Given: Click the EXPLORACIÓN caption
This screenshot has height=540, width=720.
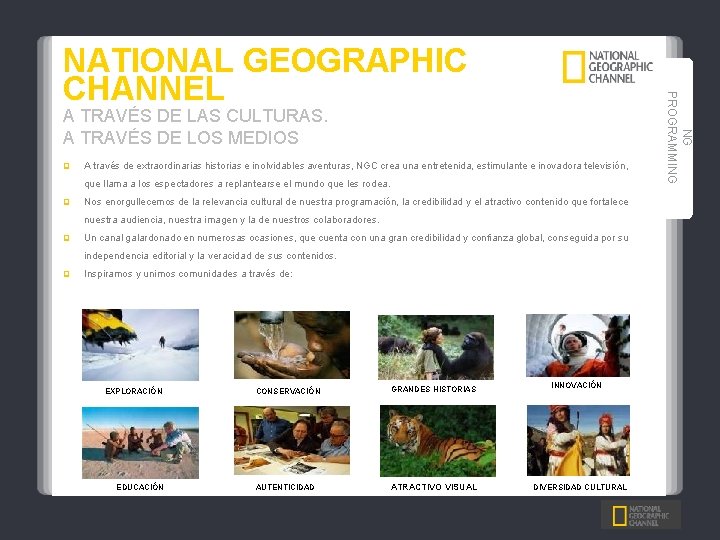Looking at the screenshot, I should pyautogui.click(x=134, y=391).
